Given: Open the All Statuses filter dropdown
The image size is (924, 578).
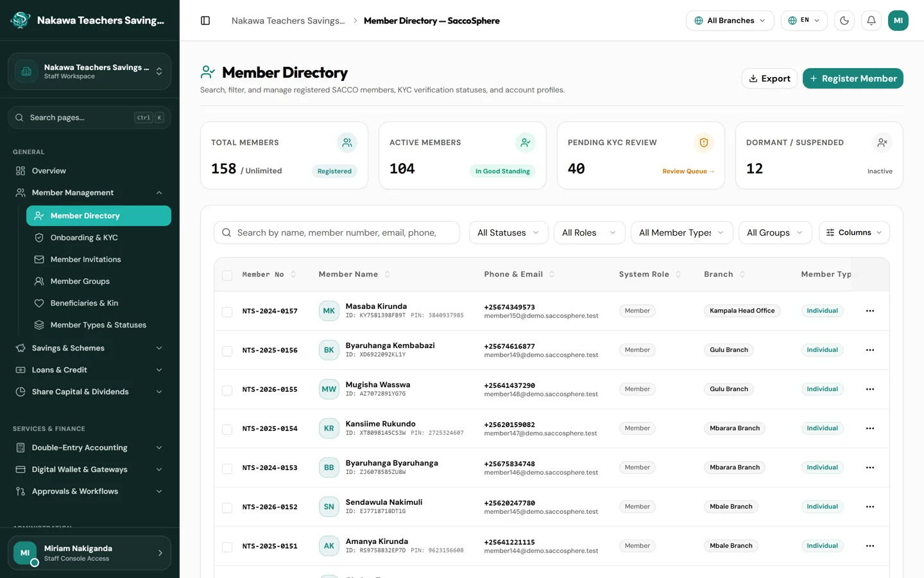Looking at the screenshot, I should [508, 232].
